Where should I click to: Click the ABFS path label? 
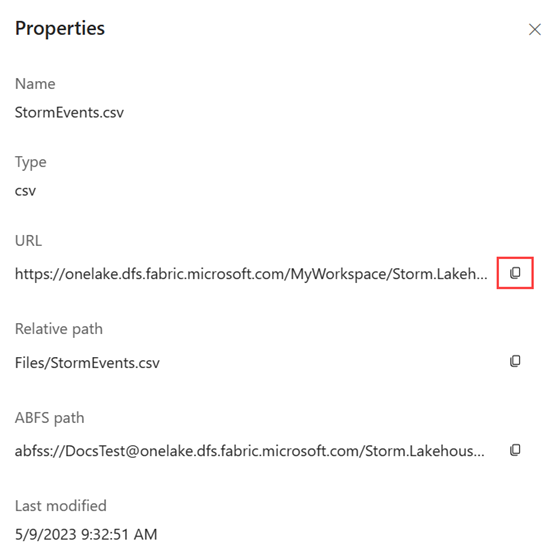click(x=50, y=418)
